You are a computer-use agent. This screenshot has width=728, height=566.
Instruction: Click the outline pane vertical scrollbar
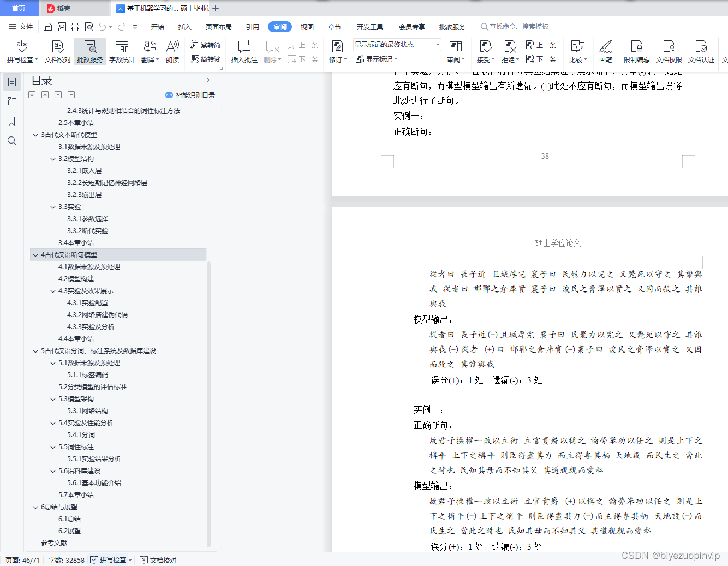click(x=208, y=404)
